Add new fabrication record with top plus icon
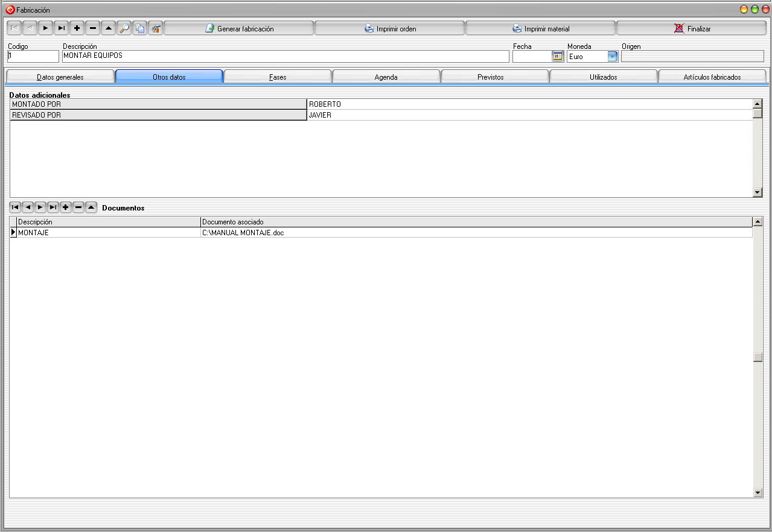The width and height of the screenshot is (772, 532). pos(77,28)
